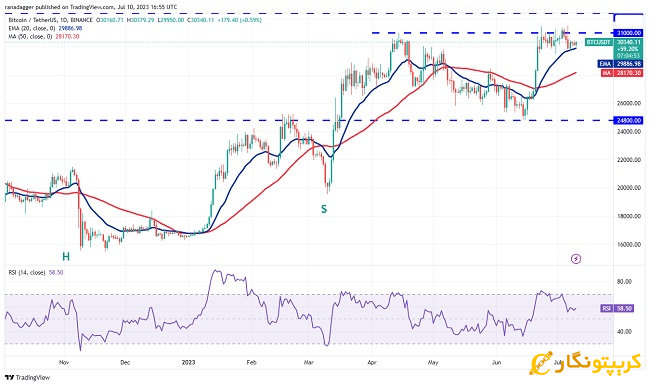Click the RSI (14, close) indicator label

tap(27, 272)
